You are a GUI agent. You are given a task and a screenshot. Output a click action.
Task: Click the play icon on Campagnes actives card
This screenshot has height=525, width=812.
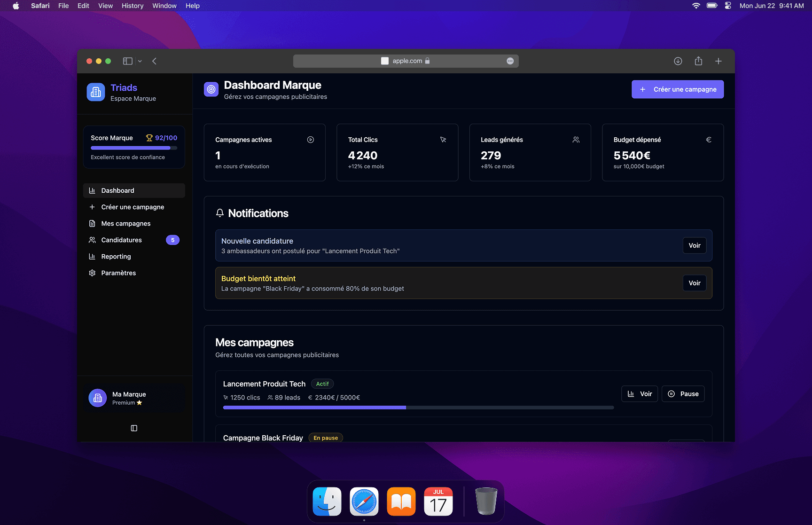pos(310,140)
